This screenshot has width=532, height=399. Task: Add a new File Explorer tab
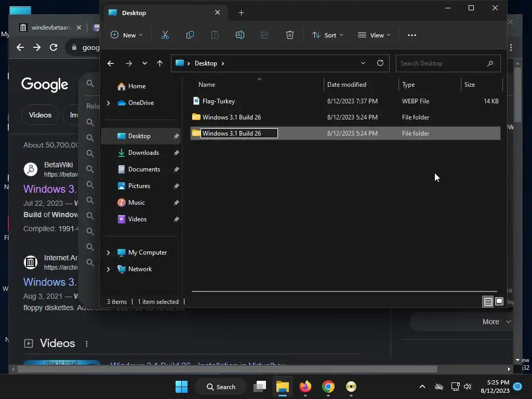(241, 13)
